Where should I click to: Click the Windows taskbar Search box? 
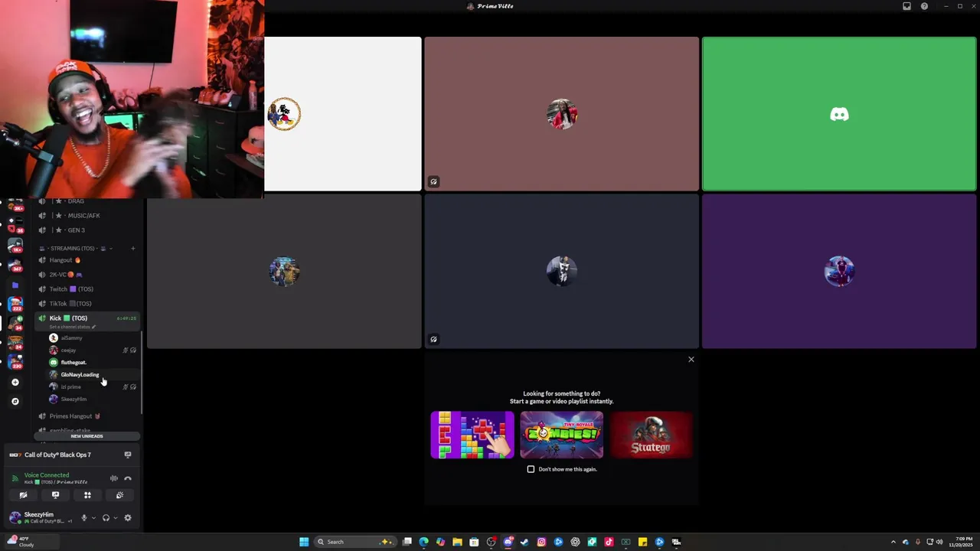(354, 542)
